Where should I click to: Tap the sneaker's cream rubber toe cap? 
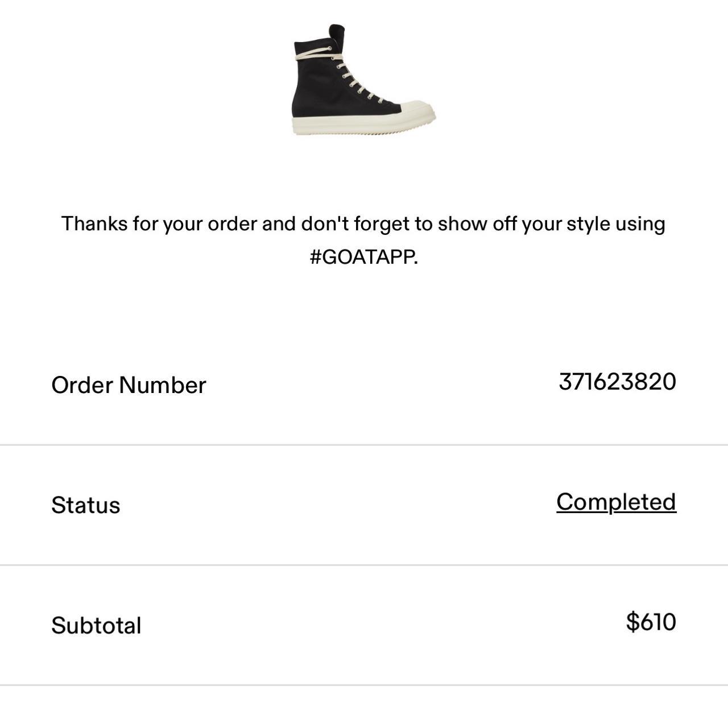[x=419, y=111]
